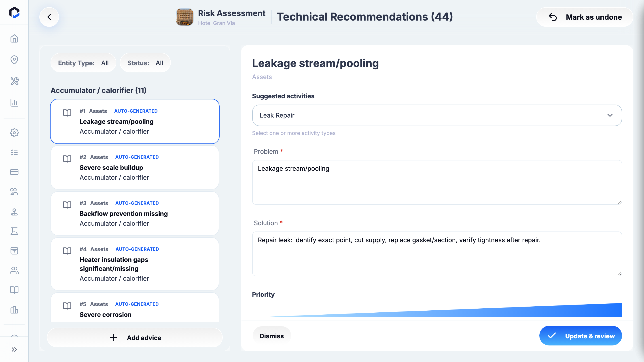Click the Add advice button
This screenshot has height=362, width=644.
tap(135, 337)
